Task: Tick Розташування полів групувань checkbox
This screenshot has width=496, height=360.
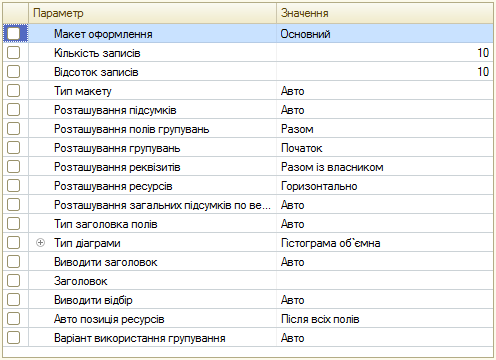Action: pos(13,129)
